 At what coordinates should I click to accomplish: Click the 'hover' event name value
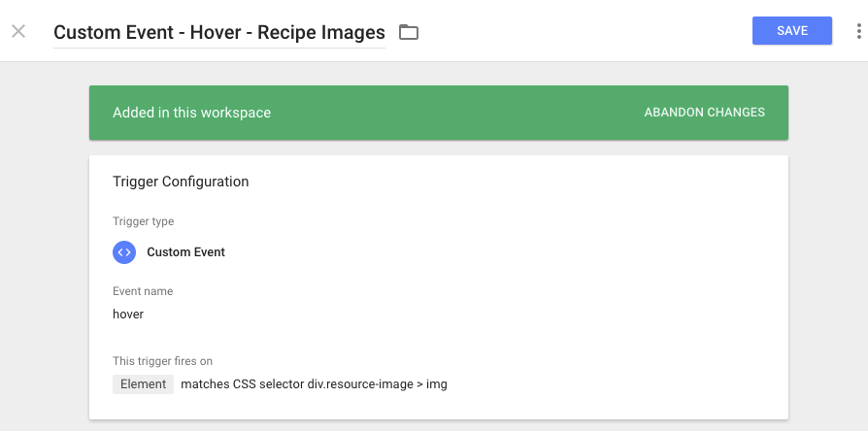click(x=128, y=315)
